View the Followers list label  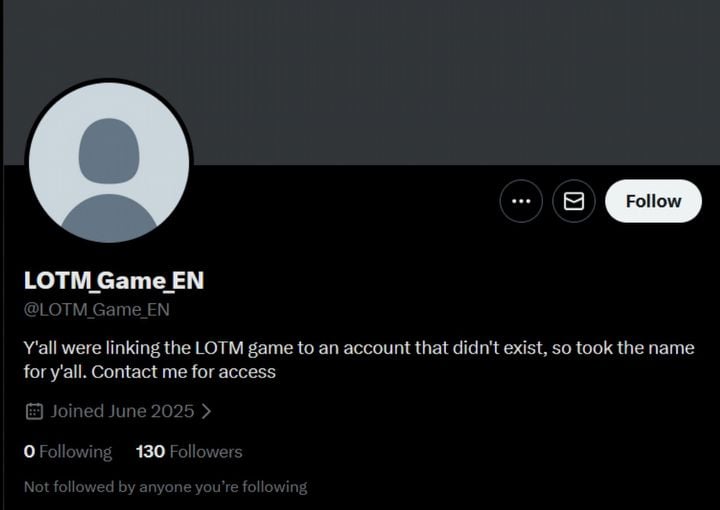206,452
